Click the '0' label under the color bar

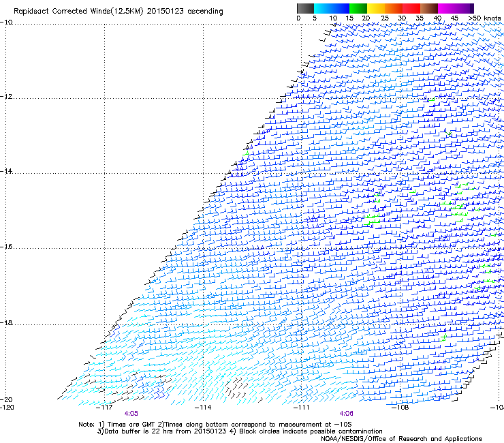(x=298, y=18)
